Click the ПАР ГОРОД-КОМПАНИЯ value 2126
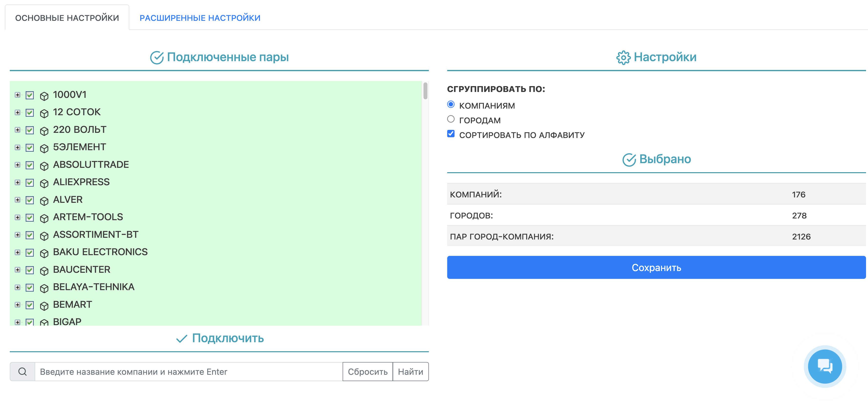Image resolution: width=868 pixels, height=409 pixels. point(801,237)
